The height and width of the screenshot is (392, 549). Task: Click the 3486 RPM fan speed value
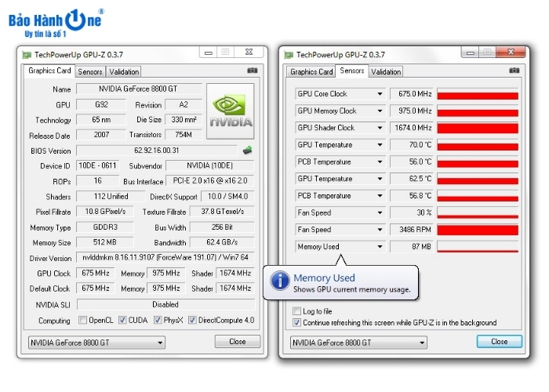coord(412,230)
